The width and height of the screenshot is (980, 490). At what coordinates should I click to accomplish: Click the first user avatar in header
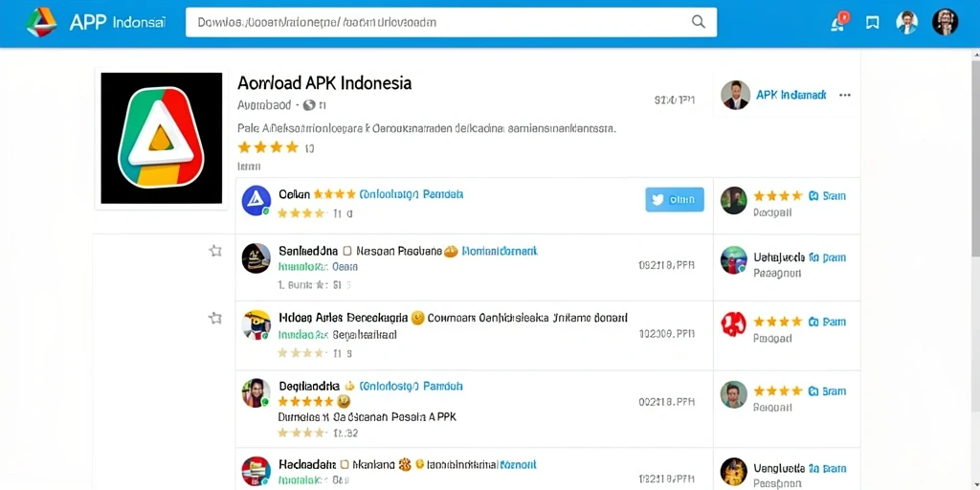point(906,23)
